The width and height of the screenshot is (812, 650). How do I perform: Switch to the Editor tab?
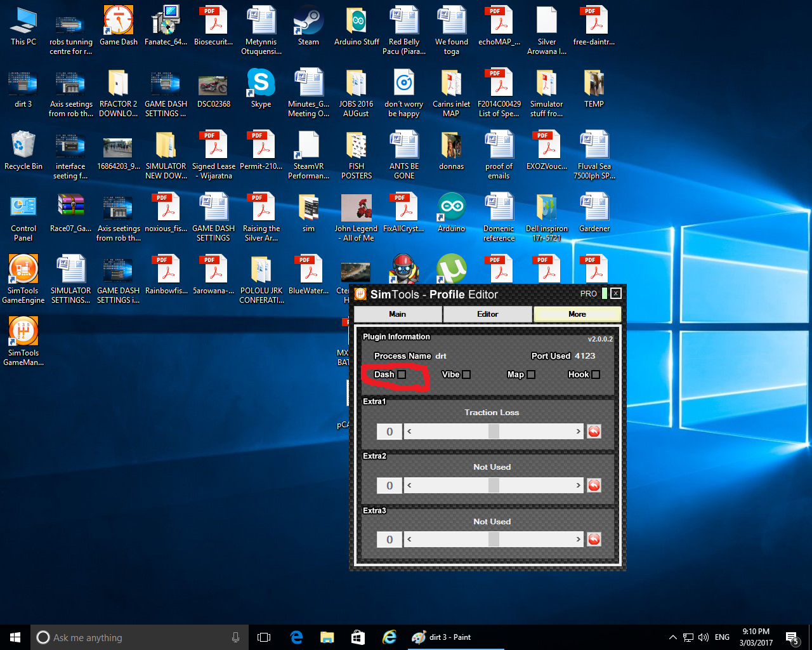point(487,314)
